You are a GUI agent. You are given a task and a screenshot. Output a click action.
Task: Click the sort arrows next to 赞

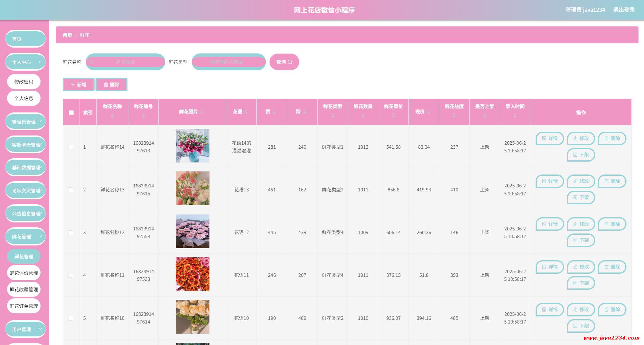pos(274,112)
